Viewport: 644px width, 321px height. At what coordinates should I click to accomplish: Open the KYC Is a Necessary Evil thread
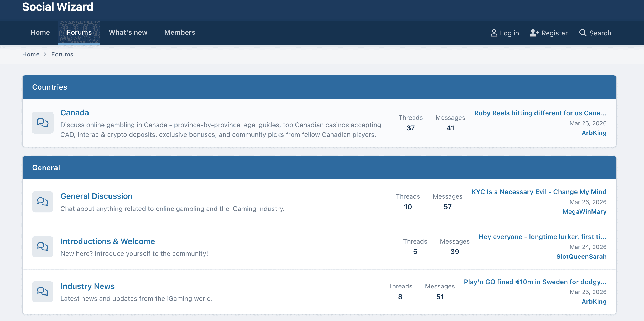(x=539, y=192)
